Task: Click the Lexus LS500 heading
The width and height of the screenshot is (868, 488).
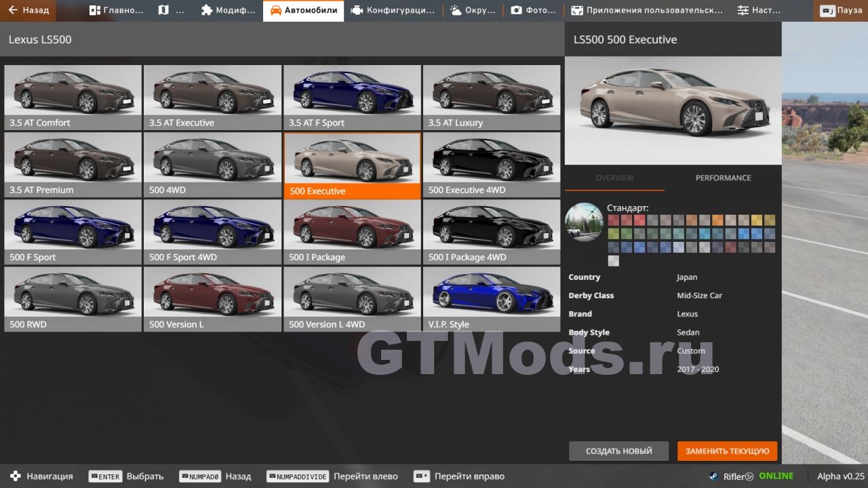Action: coord(40,39)
